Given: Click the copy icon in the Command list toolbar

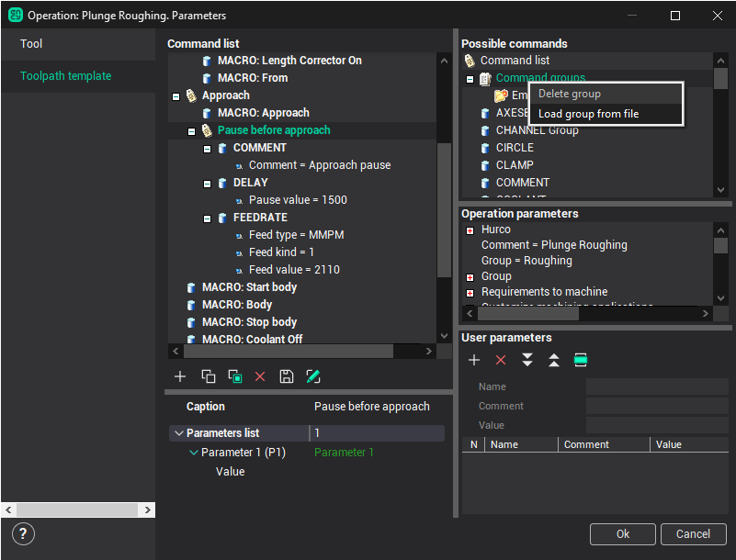Looking at the screenshot, I should 208,376.
